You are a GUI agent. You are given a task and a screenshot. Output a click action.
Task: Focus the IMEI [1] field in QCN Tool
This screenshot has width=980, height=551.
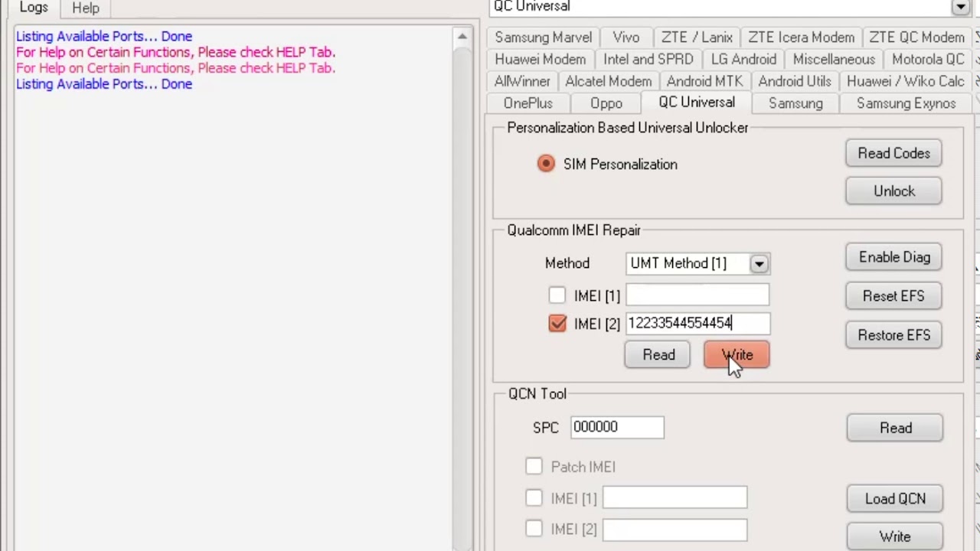[x=675, y=498]
